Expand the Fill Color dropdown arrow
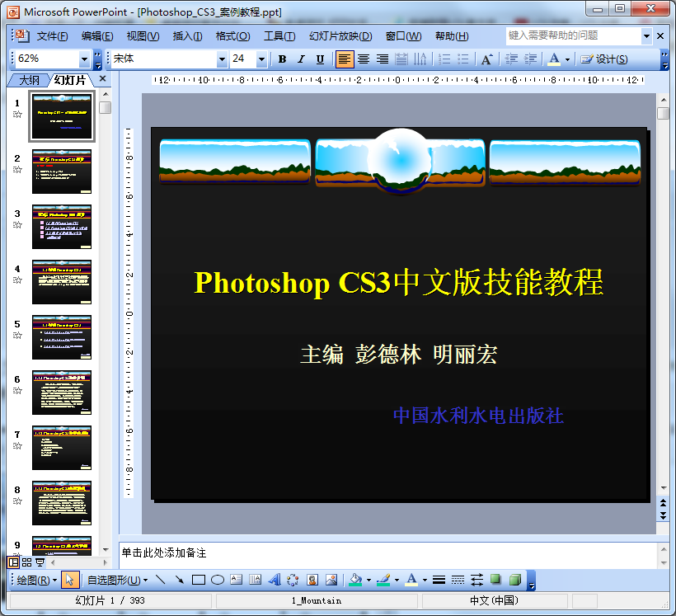This screenshot has height=616, width=676. [x=369, y=580]
